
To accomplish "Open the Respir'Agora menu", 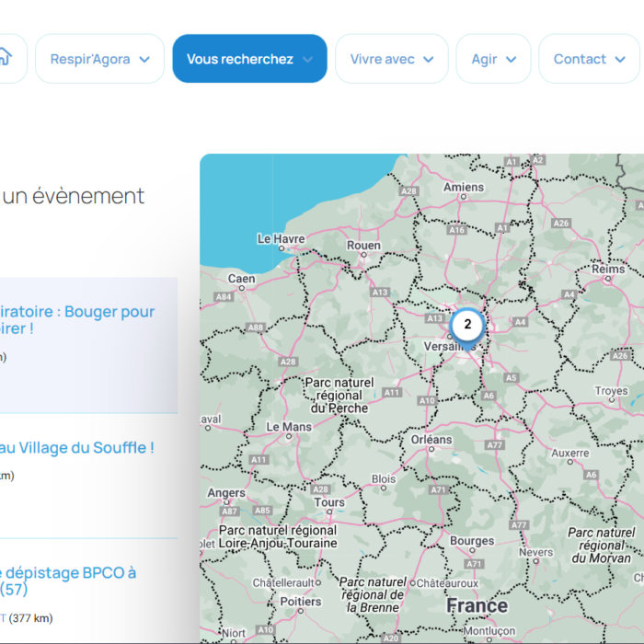I will (99, 59).
